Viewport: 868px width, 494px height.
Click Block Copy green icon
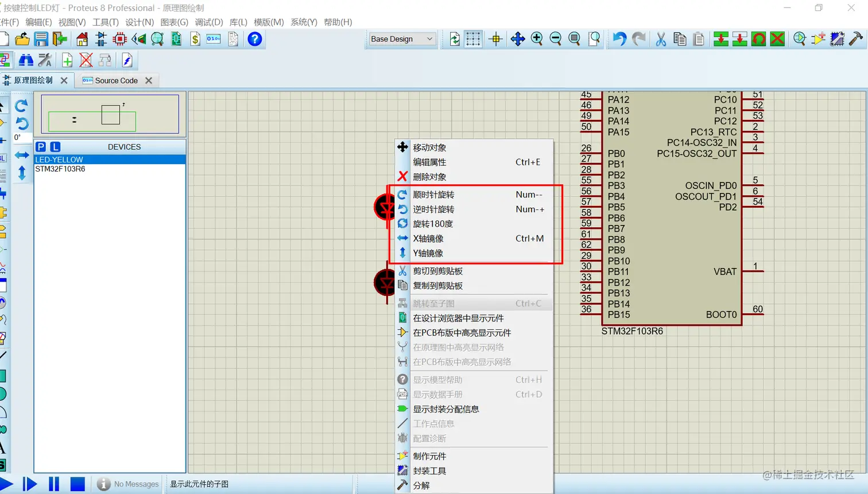point(721,39)
